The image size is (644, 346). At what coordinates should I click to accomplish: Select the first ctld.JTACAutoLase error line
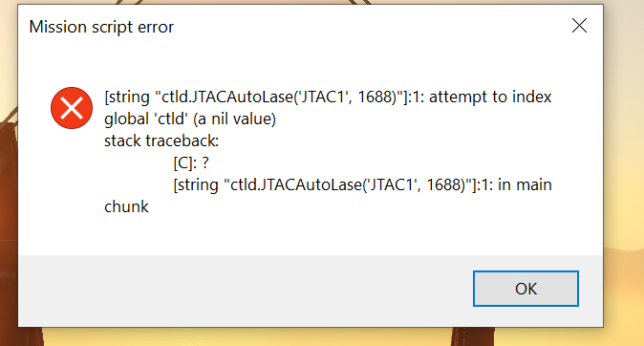click(x=328, y=97)
